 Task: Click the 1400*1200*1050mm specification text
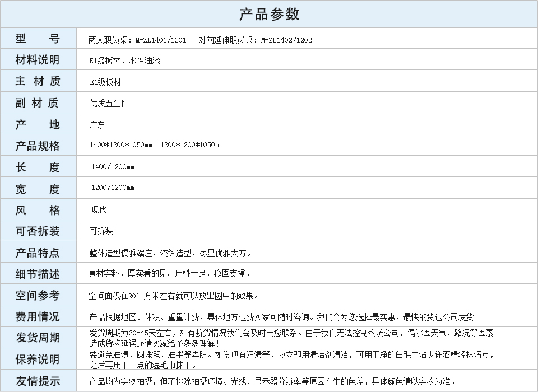(120, 145)
